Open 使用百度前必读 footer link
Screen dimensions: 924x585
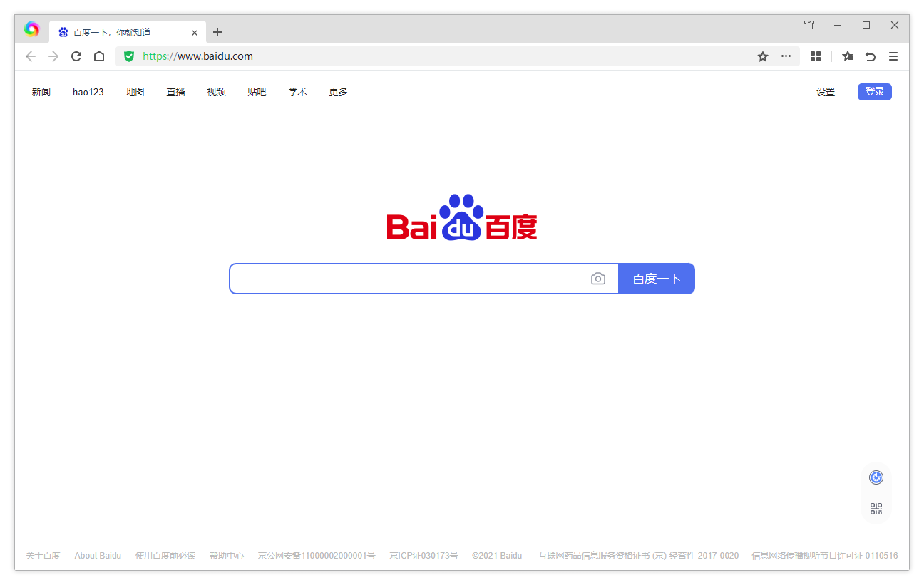[x=165, y=556]
